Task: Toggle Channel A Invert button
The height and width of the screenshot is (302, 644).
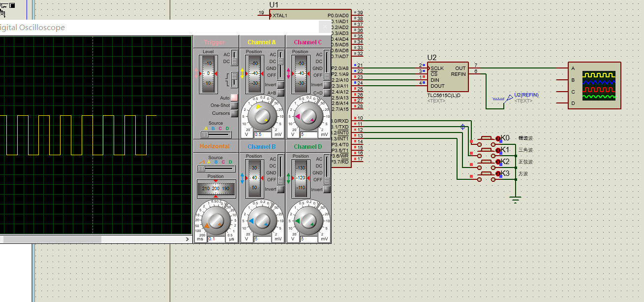Action: click(280, 85)
